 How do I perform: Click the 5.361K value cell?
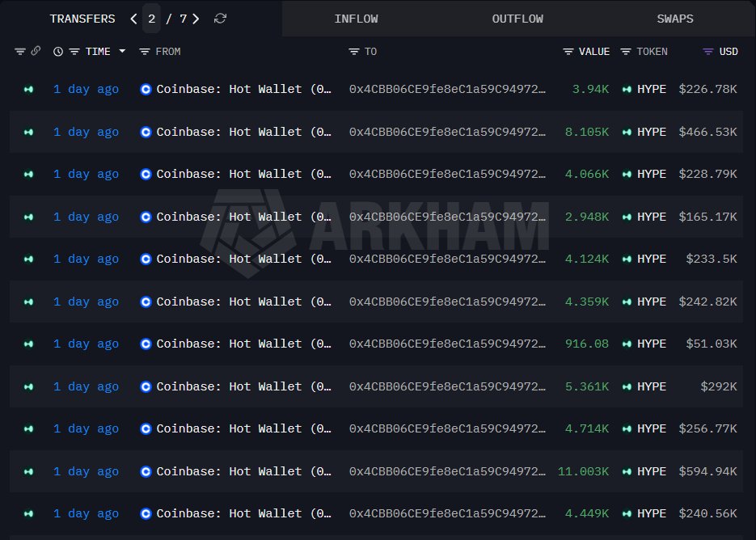coord(587,386)
